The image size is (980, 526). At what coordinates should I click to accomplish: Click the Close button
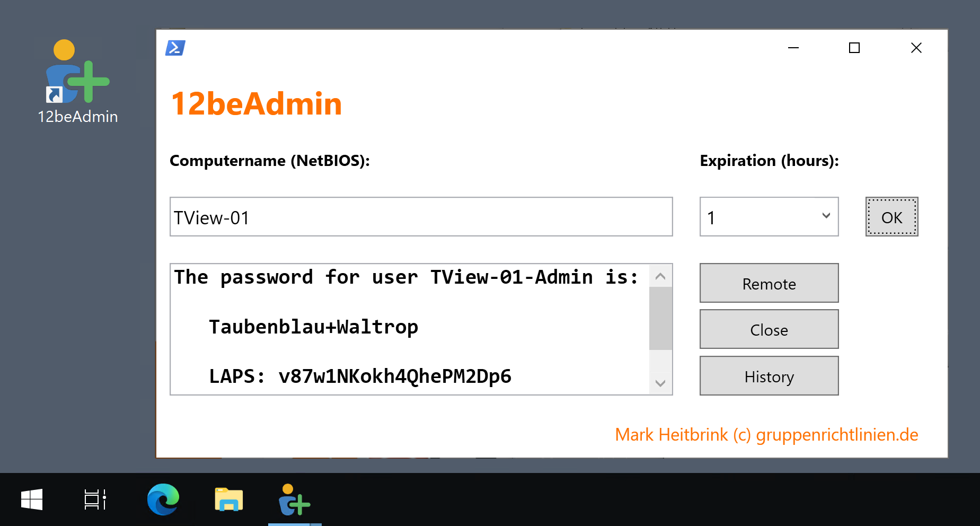[769, 329]
